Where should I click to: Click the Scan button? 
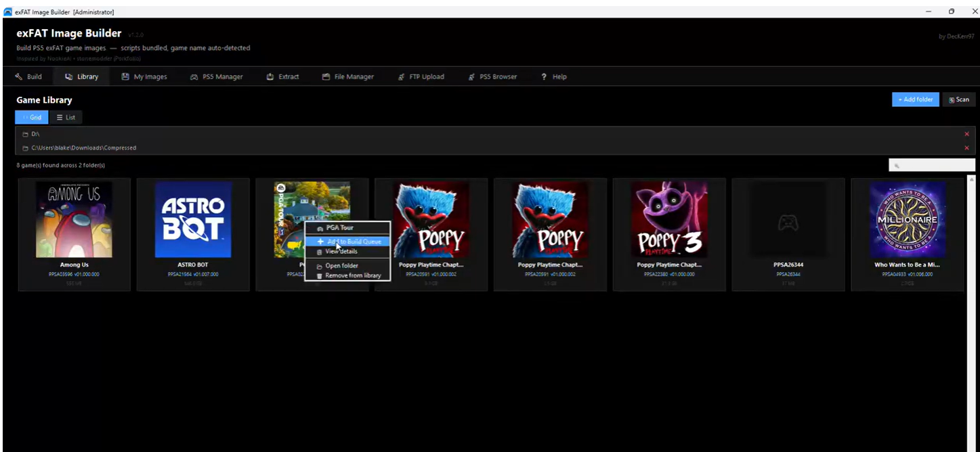pos(958,99)
